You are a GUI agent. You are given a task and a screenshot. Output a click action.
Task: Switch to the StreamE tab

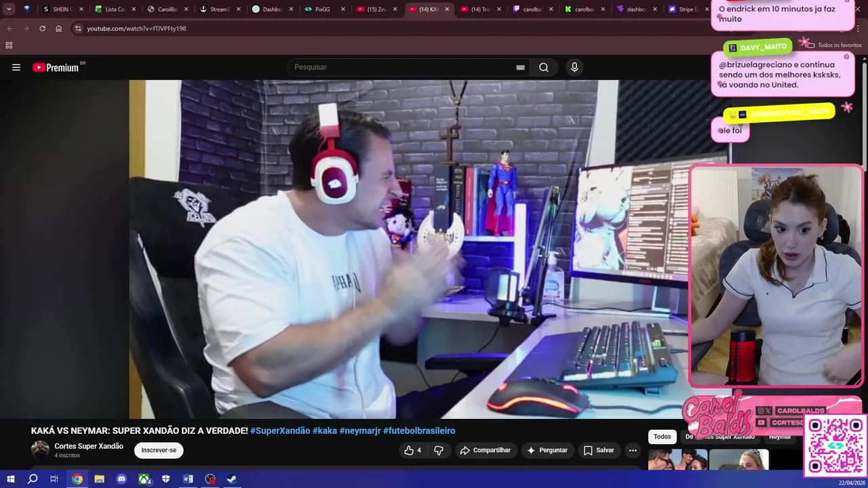(x=219, y=9)
